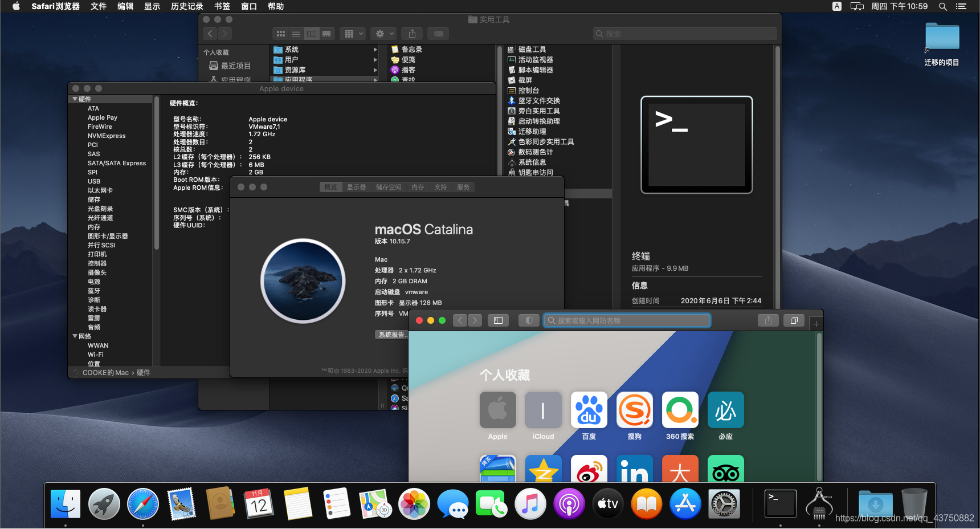This screenshot has width=980, height=529.
Task: Open Spotlight search in menu bar
Action: pos(943,6)
